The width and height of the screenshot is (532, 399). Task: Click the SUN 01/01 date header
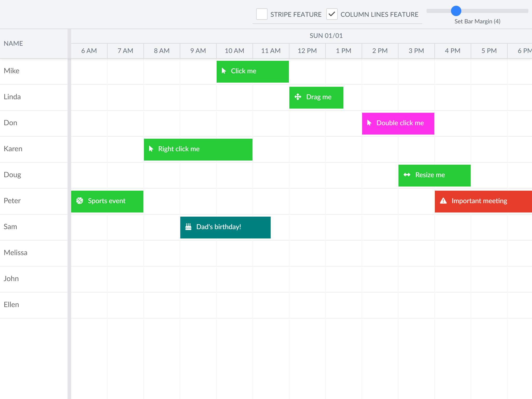(x=326, y=36)
